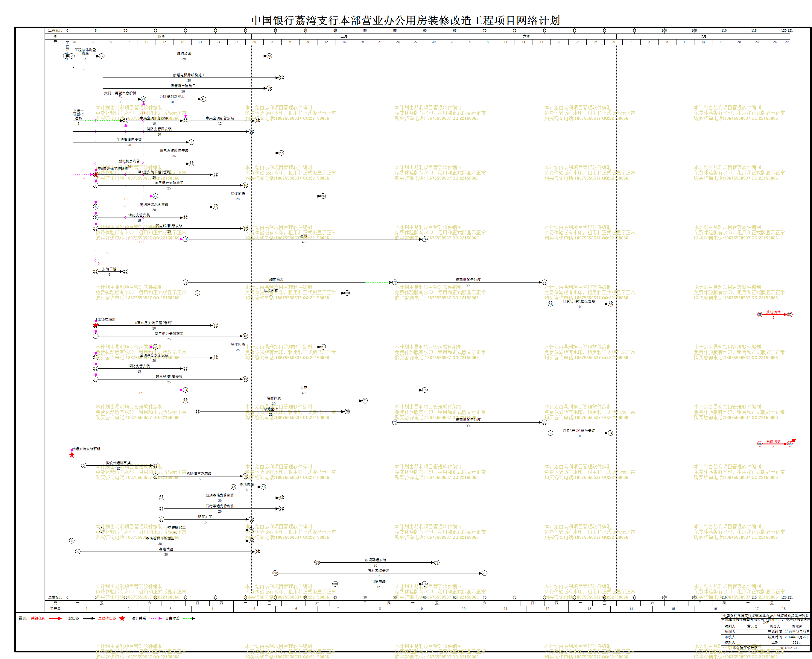Select network node 72
The image size is (812, 659).
[395, 283]
